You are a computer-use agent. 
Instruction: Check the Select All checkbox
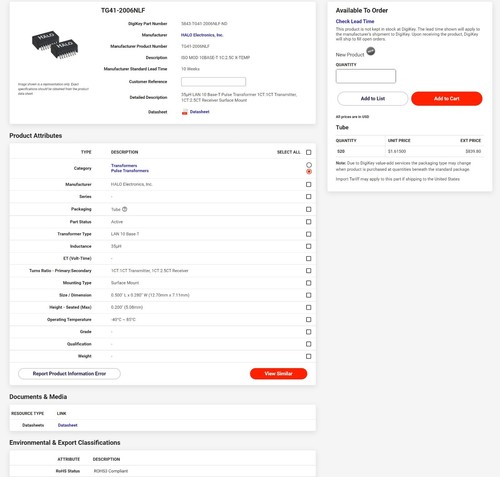click(309, 152)
